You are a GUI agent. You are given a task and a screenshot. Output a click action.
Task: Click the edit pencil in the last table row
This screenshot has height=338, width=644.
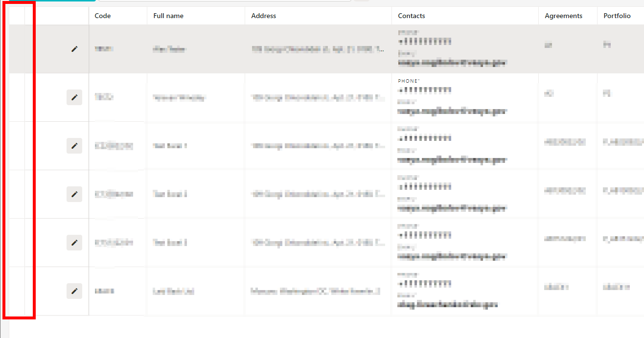pos(74,291)
